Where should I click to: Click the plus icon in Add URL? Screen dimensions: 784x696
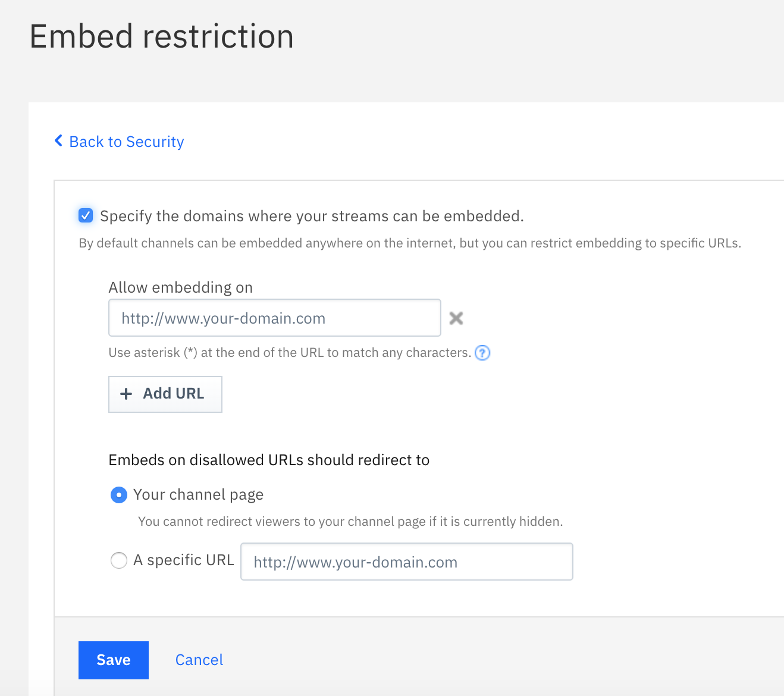(126, 394)
